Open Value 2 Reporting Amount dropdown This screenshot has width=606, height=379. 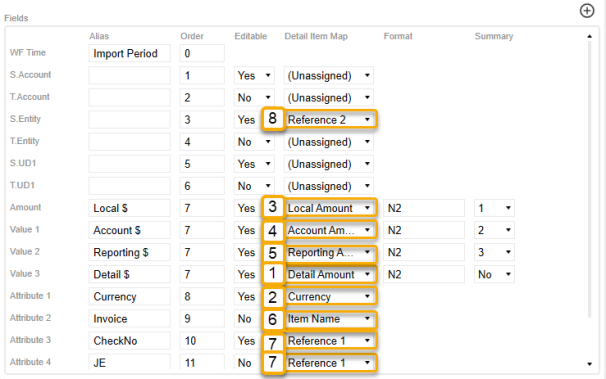[330, 252]
